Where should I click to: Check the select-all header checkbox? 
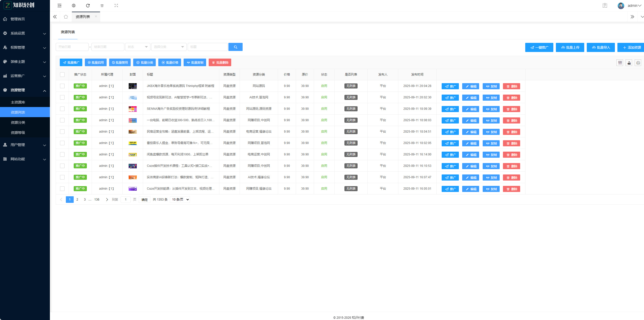[62, 75]
